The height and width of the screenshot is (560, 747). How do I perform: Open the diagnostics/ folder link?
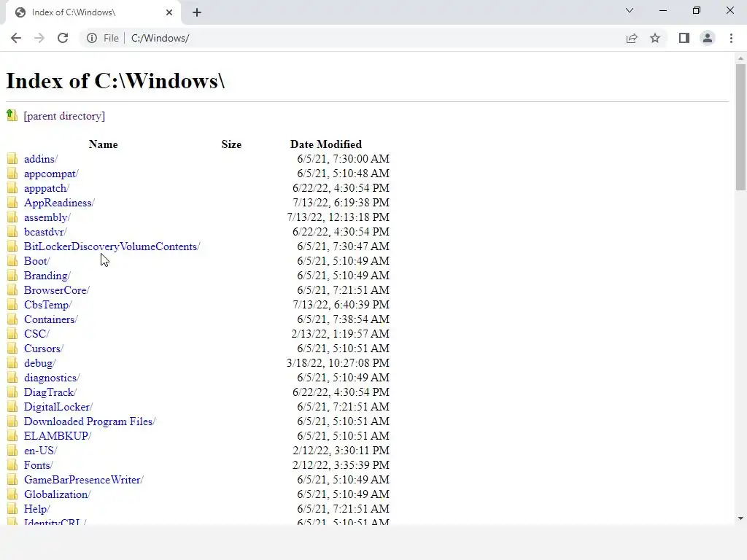click(52, 378)
